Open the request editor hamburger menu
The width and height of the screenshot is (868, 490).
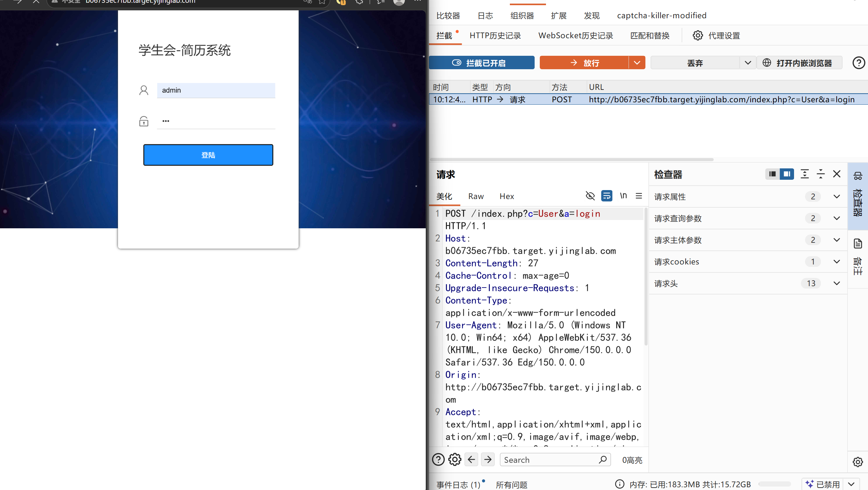[639, 196]
